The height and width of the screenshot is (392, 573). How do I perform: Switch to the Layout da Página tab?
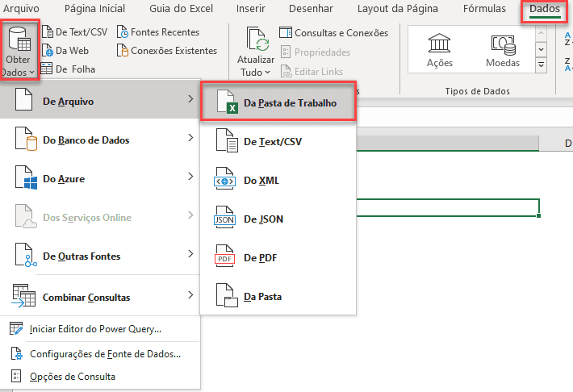[398, 8]
